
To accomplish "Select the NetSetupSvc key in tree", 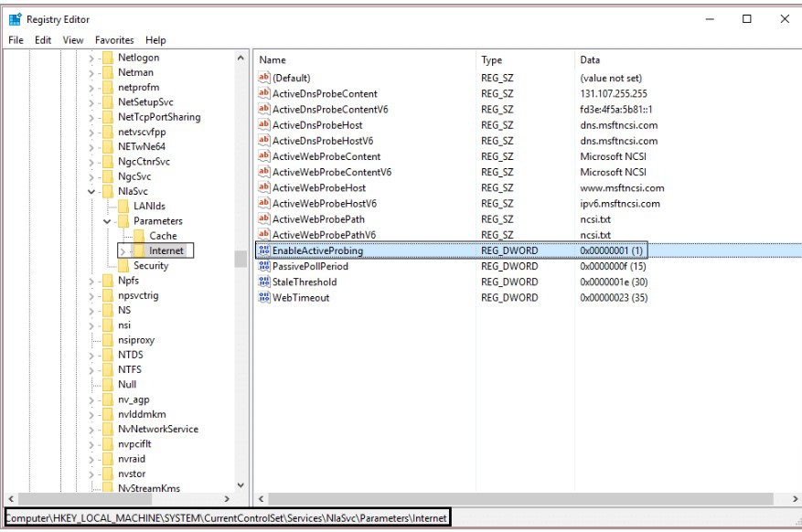I will pyautogui.click(x=145, y=102).
